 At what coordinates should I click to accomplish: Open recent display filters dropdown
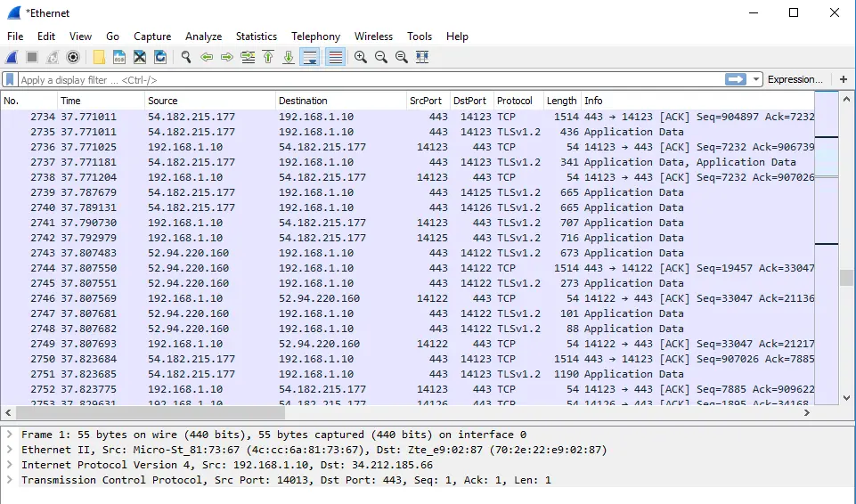point(756,79)
